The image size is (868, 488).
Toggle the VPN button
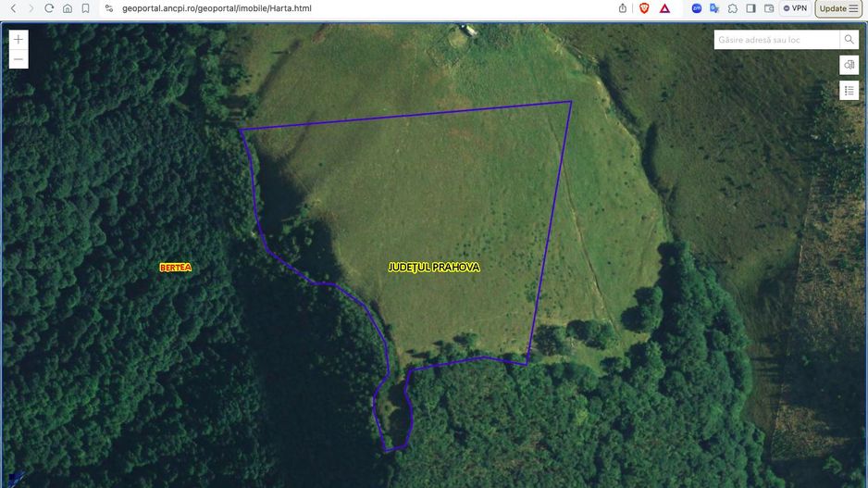795,8
